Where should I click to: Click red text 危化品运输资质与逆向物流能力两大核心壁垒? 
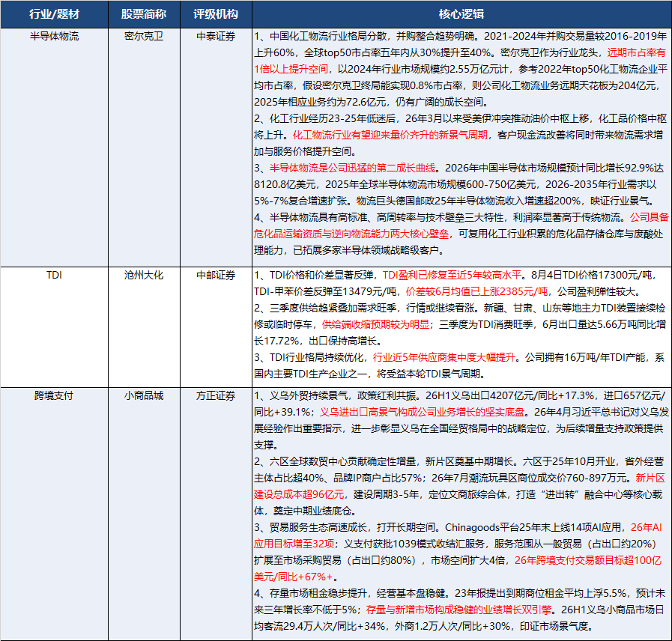pyautogui.click(x=351, y=234)
